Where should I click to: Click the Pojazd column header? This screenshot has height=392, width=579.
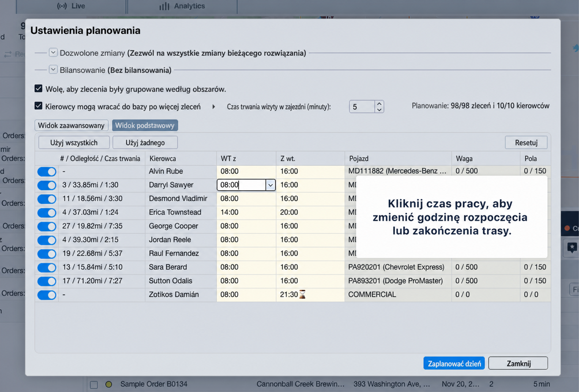(x=398, y=158)
